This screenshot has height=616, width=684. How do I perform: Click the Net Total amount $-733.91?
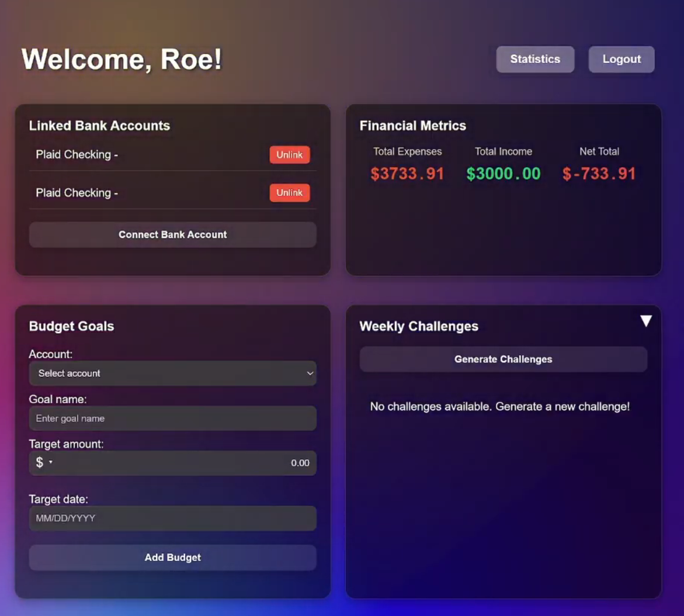[599, 174]
